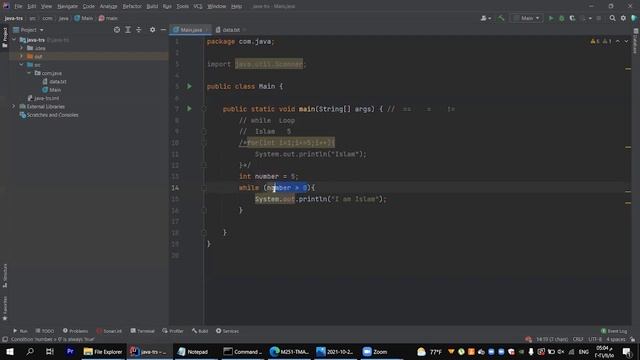
Task: Open Search Everywhere magnifier in the toolbar
Action: (x=612, y=18)
